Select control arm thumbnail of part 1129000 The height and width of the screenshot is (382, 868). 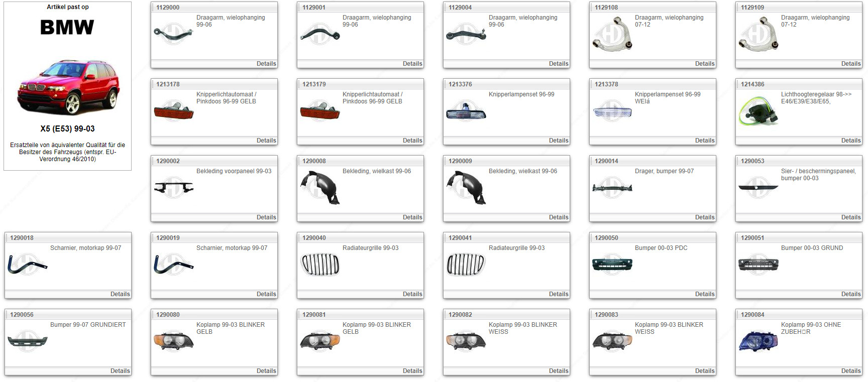click(173, 34)
